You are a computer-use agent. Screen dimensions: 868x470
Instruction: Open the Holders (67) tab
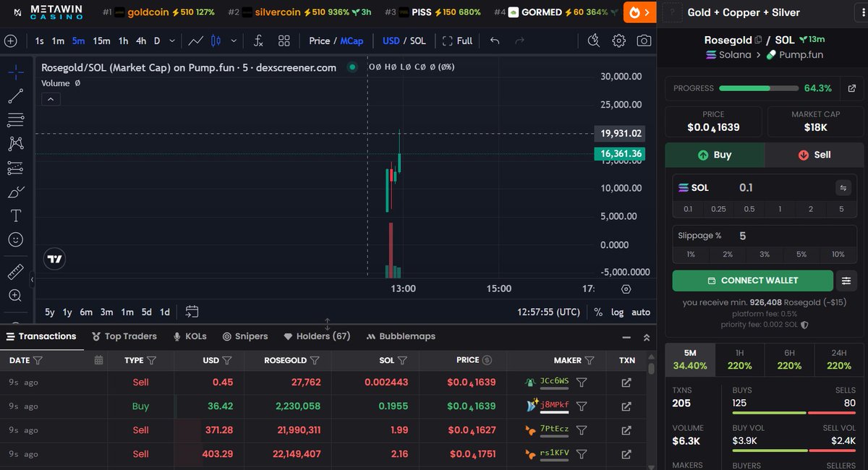click(317, 336)
